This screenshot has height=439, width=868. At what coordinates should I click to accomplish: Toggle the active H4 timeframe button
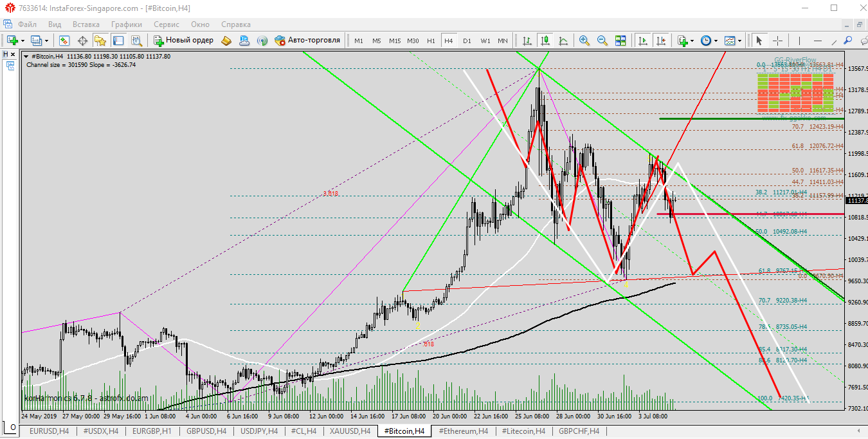449,41
